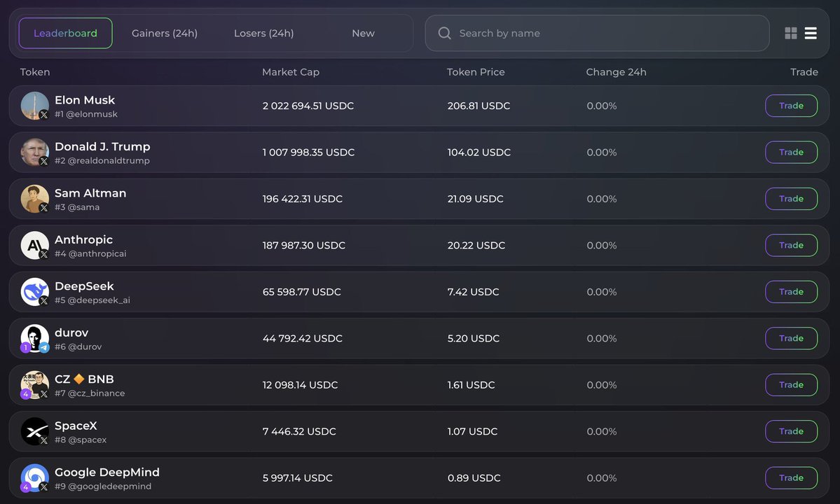Click the SpaceX logo icon
The height and width of the screenshot is (504, 840).
pyautogui.click(x=35, y=431)
